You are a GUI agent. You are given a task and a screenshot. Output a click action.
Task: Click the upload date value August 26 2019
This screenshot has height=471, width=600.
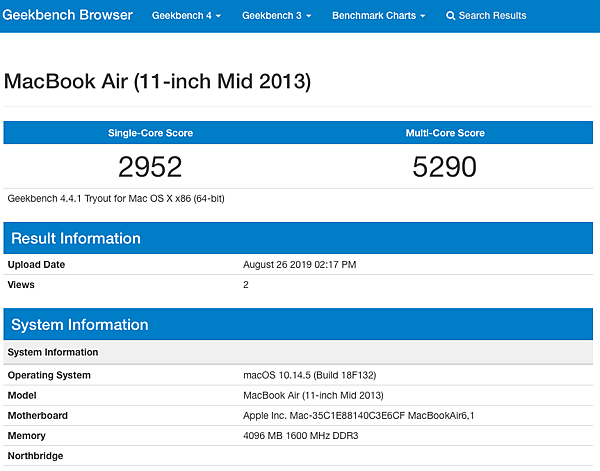[x=299, y=265]
